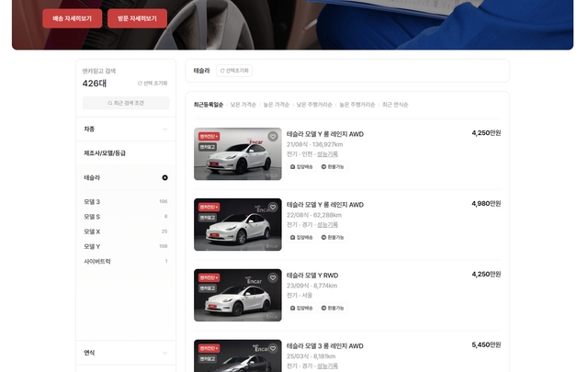Viewport: 588px width, 372px height.
Task: Favorite the Model Y RWD heart icon
Action: click(273, 278)
